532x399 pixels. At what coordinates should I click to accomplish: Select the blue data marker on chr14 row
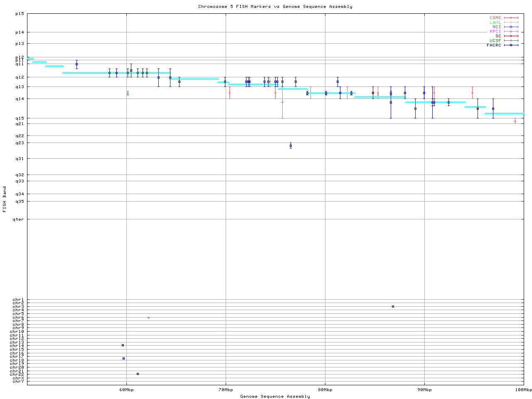click(123, 345)
